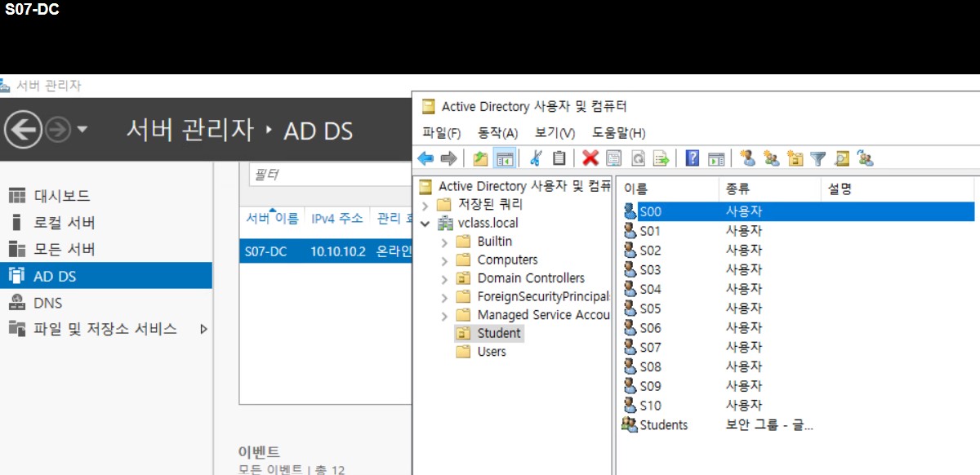Select the Builtin folder in tree
Viewport: 980px width, 475px height.
click(494, 242)
